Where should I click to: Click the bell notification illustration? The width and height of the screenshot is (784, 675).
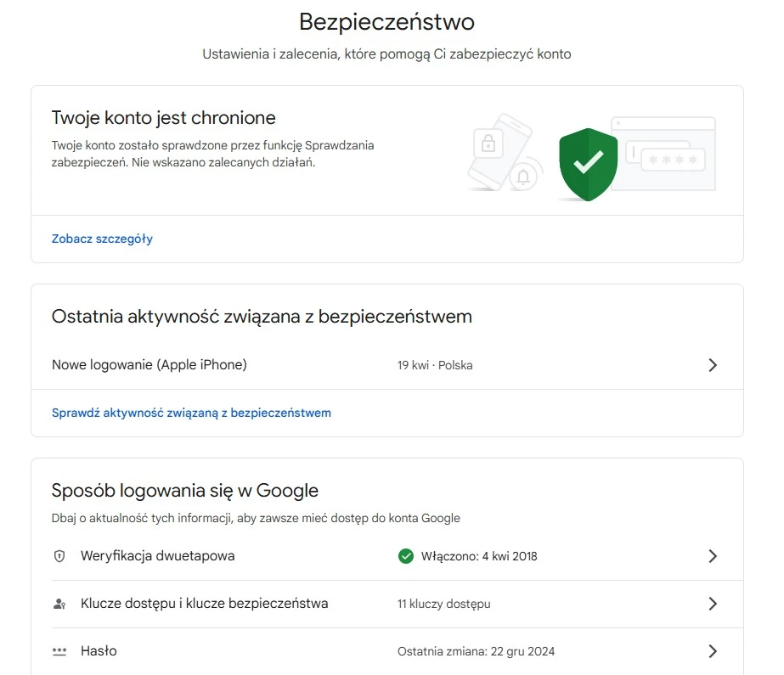pos(523,177)
